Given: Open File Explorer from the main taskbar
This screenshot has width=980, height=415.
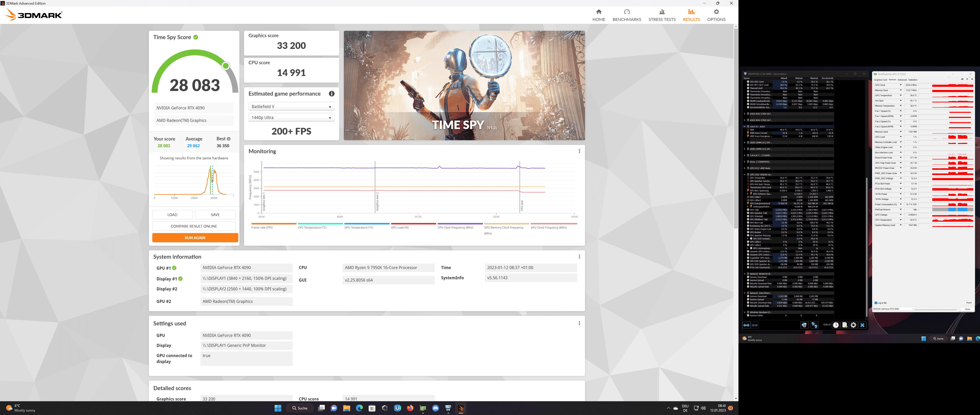Looking at the screenshot, I should [x=347, y=408].
